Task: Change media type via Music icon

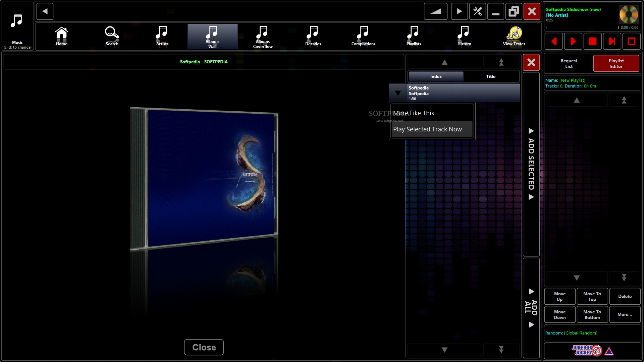Action: click(x=17, y=26)
